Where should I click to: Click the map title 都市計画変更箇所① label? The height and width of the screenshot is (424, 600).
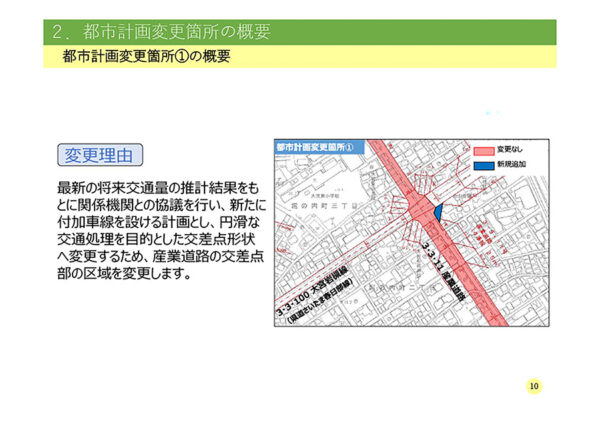(x=316, y=147)
